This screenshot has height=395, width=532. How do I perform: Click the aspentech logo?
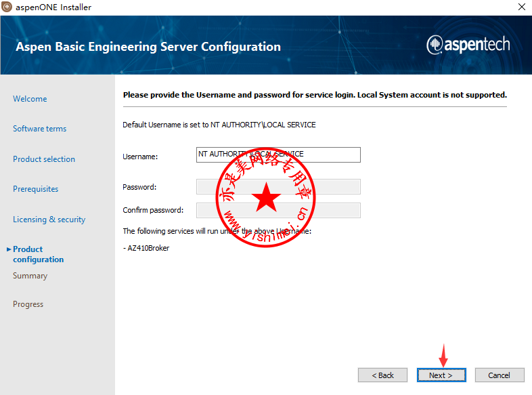point(468,45)
